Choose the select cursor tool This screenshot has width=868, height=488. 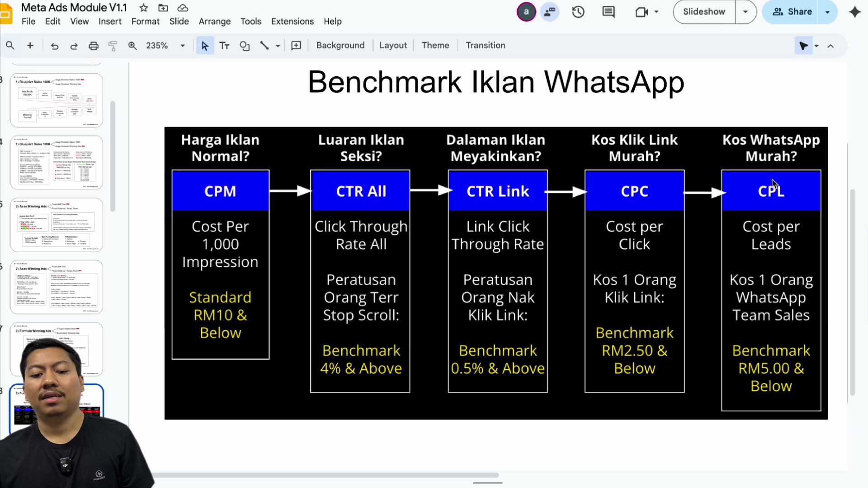click(x=205, y=46)
